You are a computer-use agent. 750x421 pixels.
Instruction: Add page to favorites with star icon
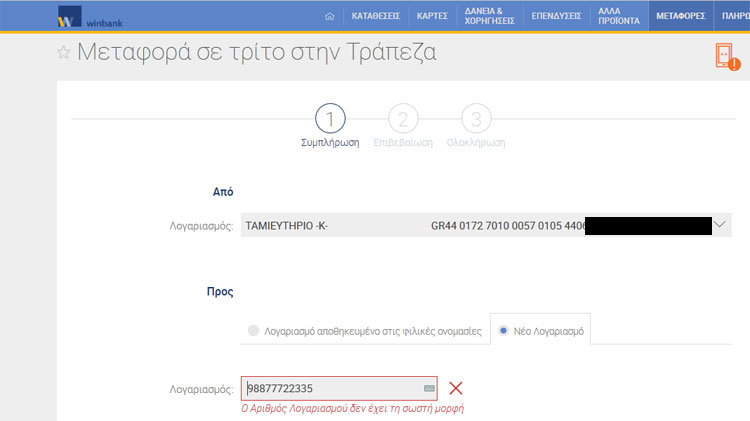tap(64, 52)
